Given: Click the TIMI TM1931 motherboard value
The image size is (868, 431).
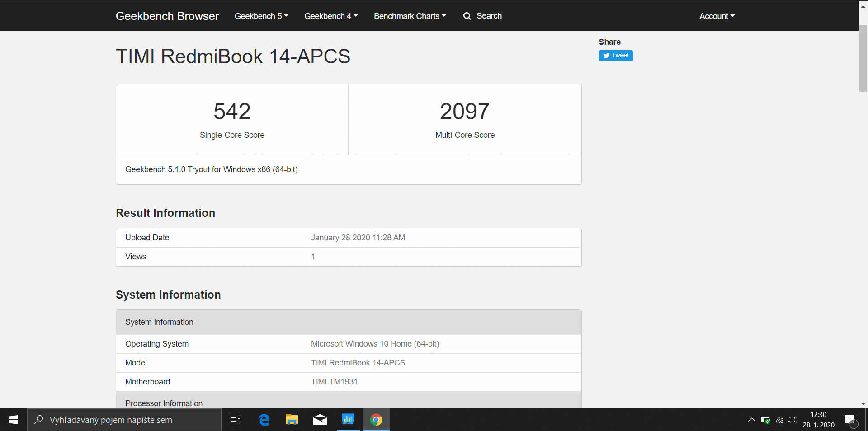Looking at the screenshot, I should pos(334,382).
